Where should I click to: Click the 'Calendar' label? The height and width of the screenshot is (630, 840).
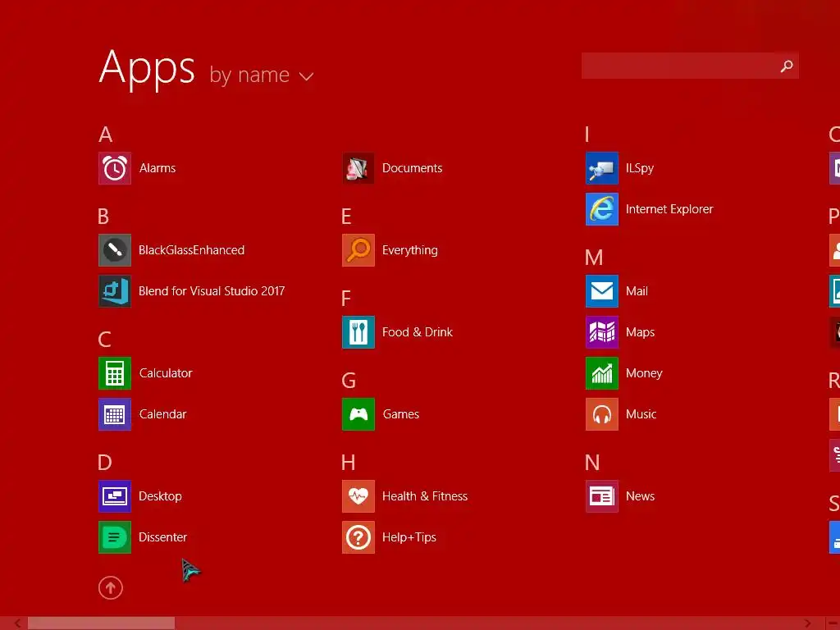point(163,414)
